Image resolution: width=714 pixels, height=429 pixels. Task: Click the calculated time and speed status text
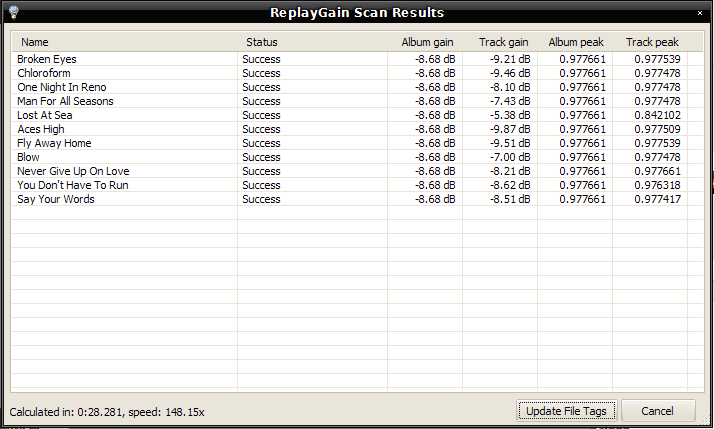(x=107, y=412)
